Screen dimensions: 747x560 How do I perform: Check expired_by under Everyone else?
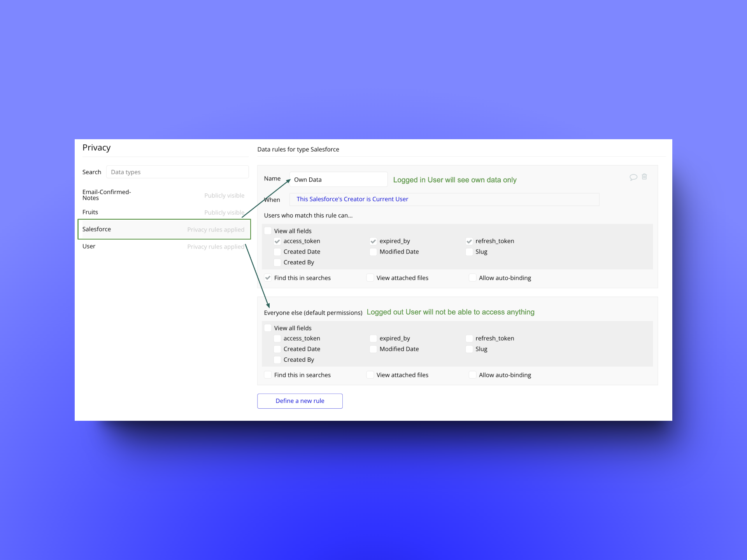(373, 338)
